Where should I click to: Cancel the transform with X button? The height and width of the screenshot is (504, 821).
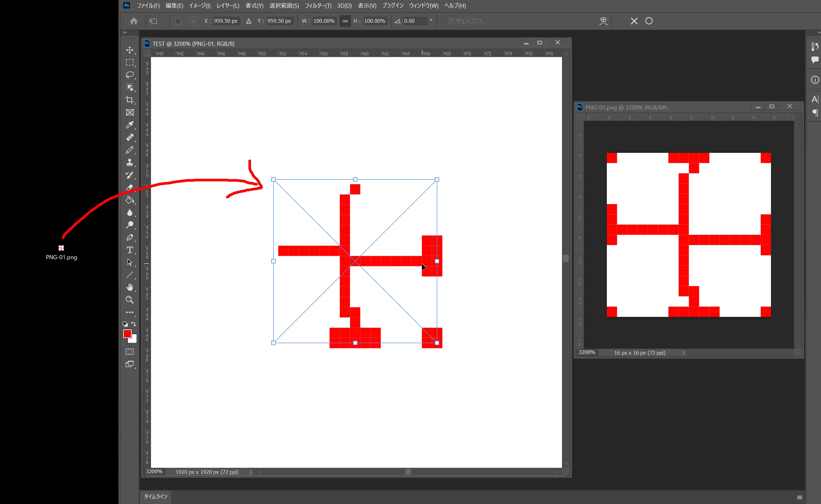pyautogui.click(x=634, y=21)
